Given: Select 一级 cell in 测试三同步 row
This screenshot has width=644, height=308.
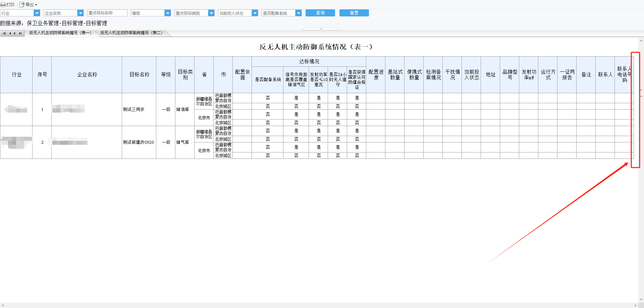Looking at the screenshot, I should 166,110.
